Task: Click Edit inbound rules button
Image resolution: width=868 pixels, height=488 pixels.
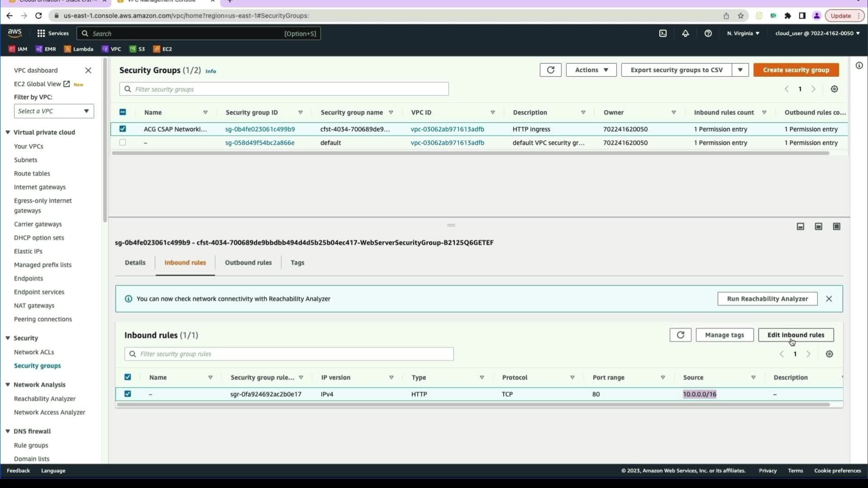Action: [x=795, y=335]
